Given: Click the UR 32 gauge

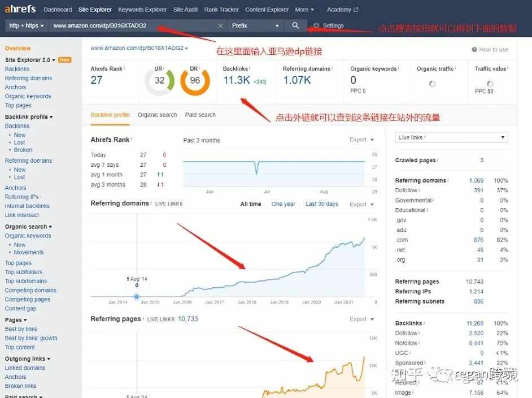Looking at the screenshot, I should (x=159, y=80).
